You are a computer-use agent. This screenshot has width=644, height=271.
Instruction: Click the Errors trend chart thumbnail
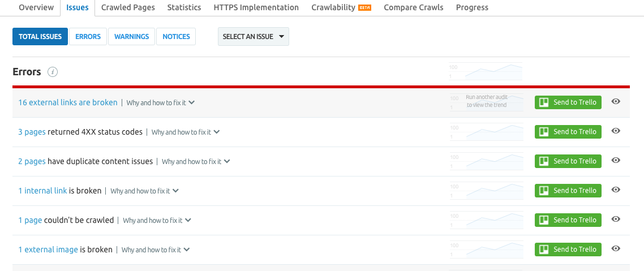tap(485, 72)
